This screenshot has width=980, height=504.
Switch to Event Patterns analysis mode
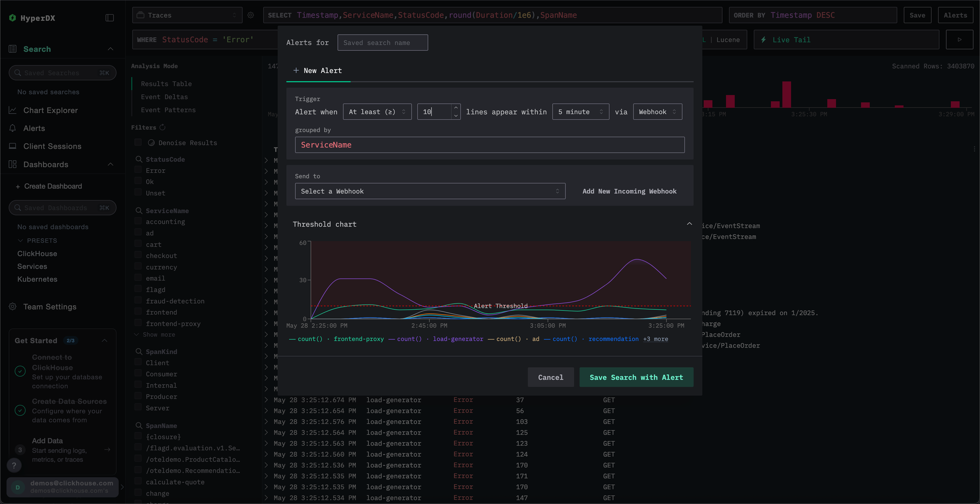[x=168, y=110]
